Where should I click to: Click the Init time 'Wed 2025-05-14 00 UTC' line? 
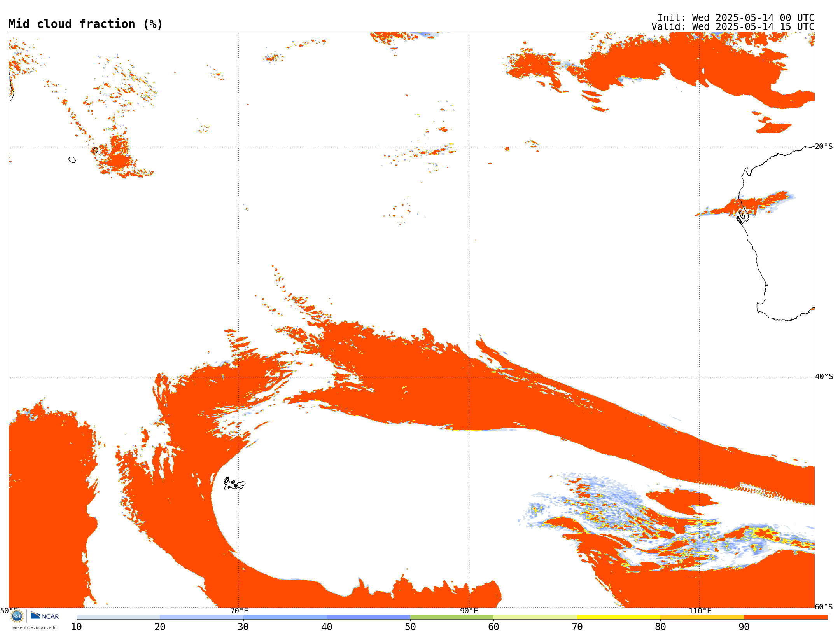pos(736,18)
